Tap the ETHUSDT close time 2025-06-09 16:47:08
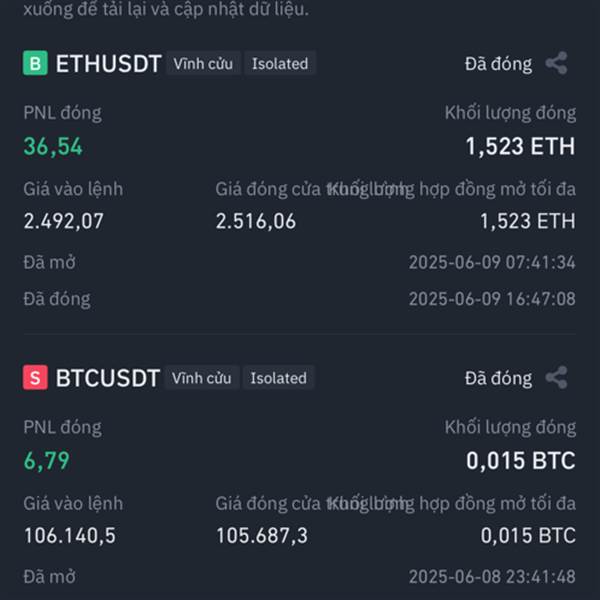This screenshot has width=600, height=600. (x=492, y=299)
